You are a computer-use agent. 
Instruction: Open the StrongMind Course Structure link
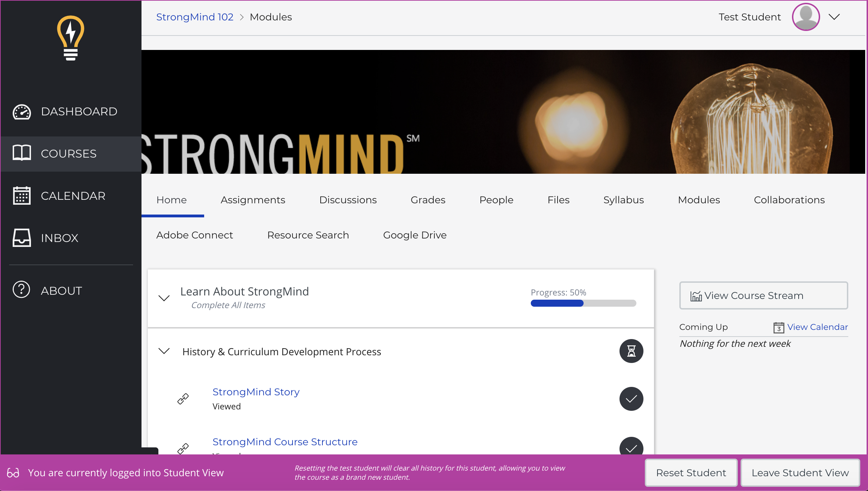(285, 442)
